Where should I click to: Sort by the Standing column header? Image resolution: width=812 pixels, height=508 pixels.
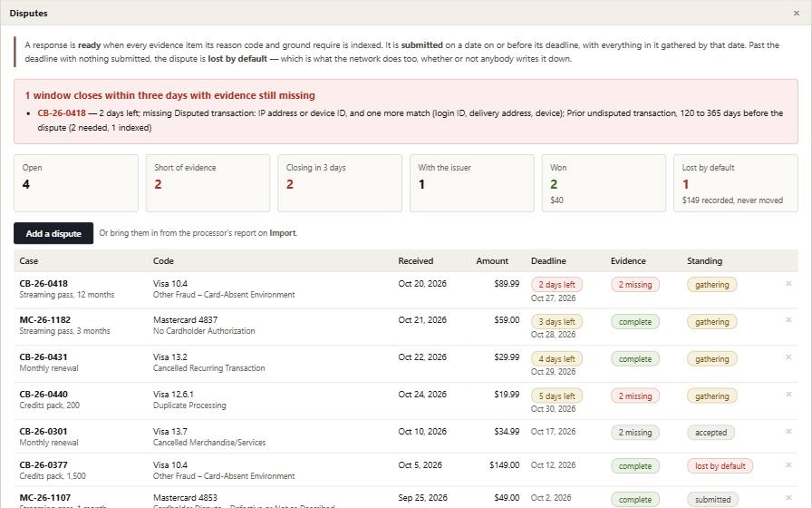(x=704, y=260)
